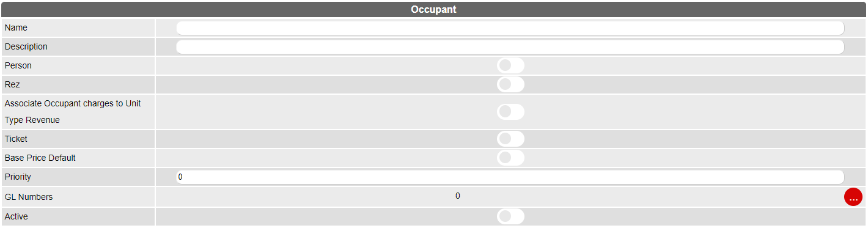Turn on the Rez switch
The image size is (868, 228).
[x=510, y=84]
